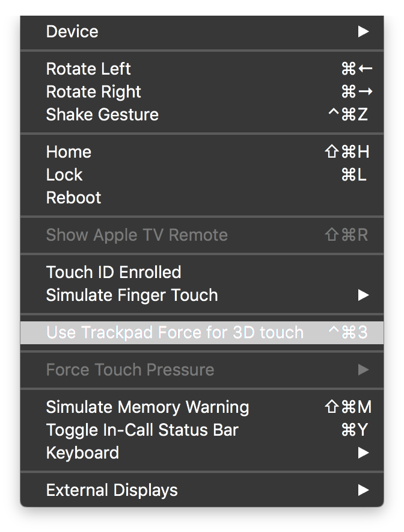The width and height of the screenshot is (404, 532).
Task: Lock the simulated device
Action: tap(64, 175)
